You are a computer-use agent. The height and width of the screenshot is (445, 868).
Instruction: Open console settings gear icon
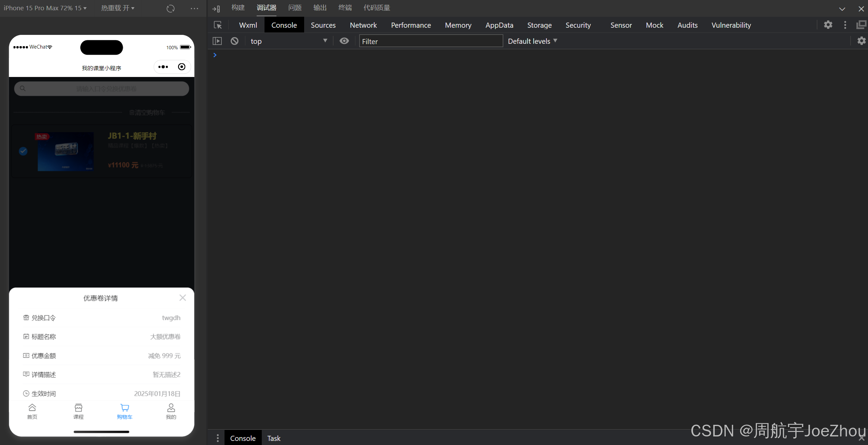click(861, 41)
